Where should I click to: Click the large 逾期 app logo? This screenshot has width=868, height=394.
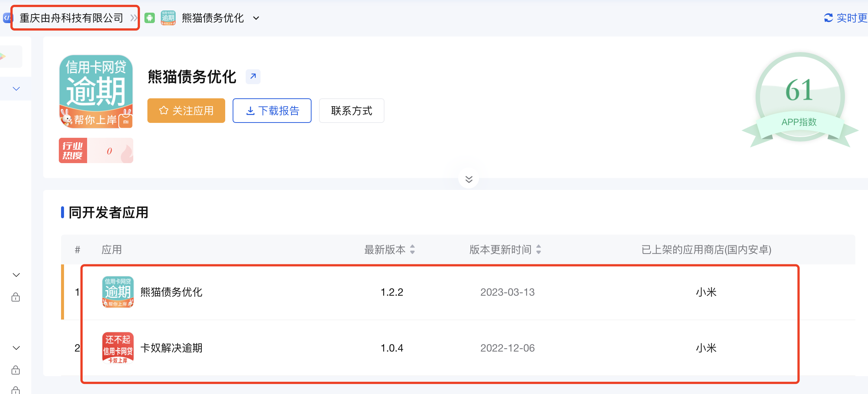point(96,92)
